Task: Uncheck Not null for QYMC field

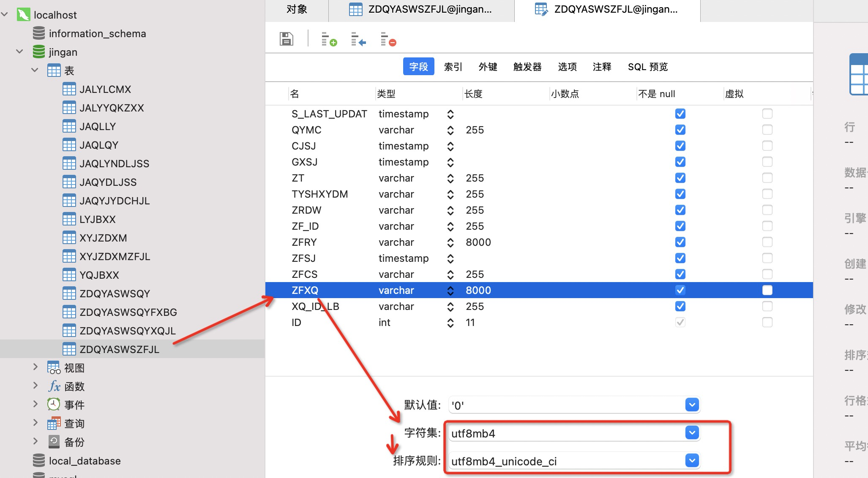Action: pyautogui.click(x=680, y=130)
